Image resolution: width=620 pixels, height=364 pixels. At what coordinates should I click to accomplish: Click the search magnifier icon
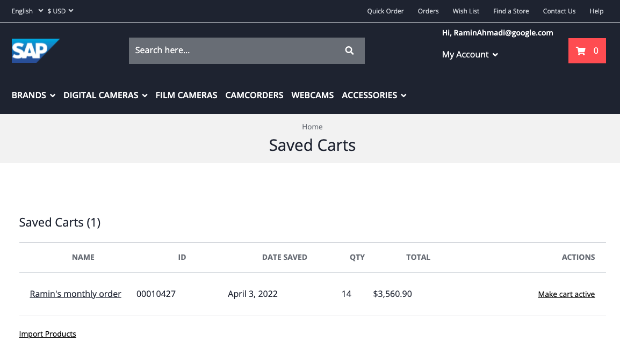[349, 50]
